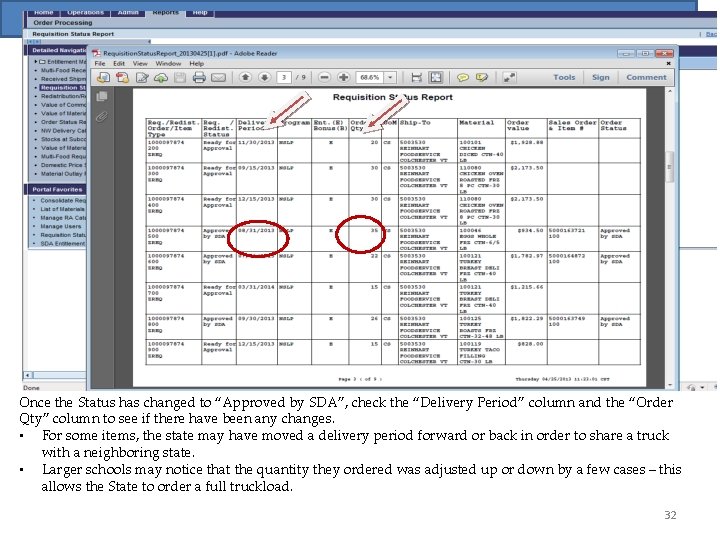Click the page number input field
This screenshot has height=540, width=720.
[x=284, y=78]
